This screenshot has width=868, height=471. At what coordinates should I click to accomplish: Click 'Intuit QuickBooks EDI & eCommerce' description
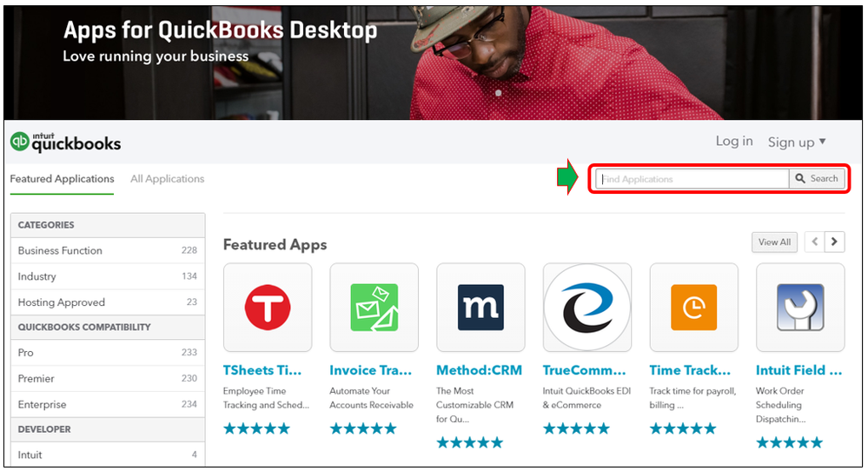point(586,398)
